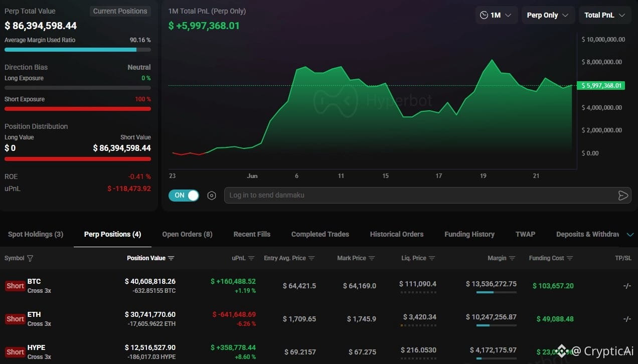Sort by Entry Avg. Price icon

311,258
